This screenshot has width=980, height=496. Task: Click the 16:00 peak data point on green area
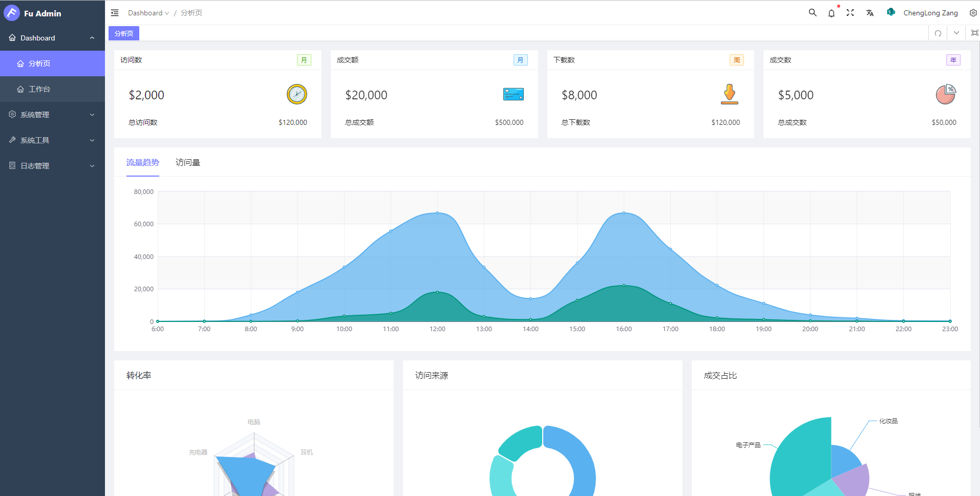click(x=624, y=286)
